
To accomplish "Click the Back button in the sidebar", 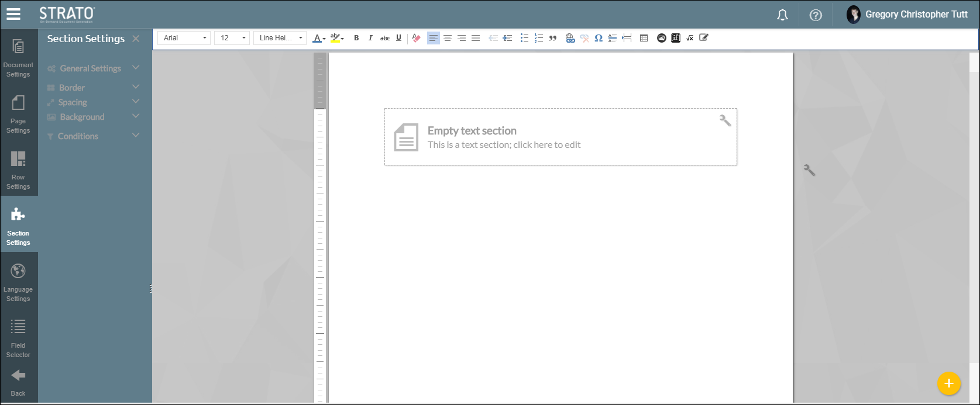I will (x=18, y=382).
